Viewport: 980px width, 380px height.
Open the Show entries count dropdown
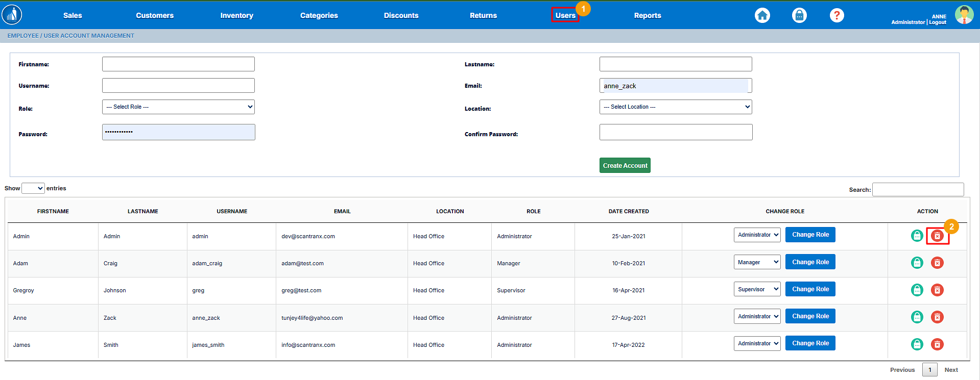point(33,188)
